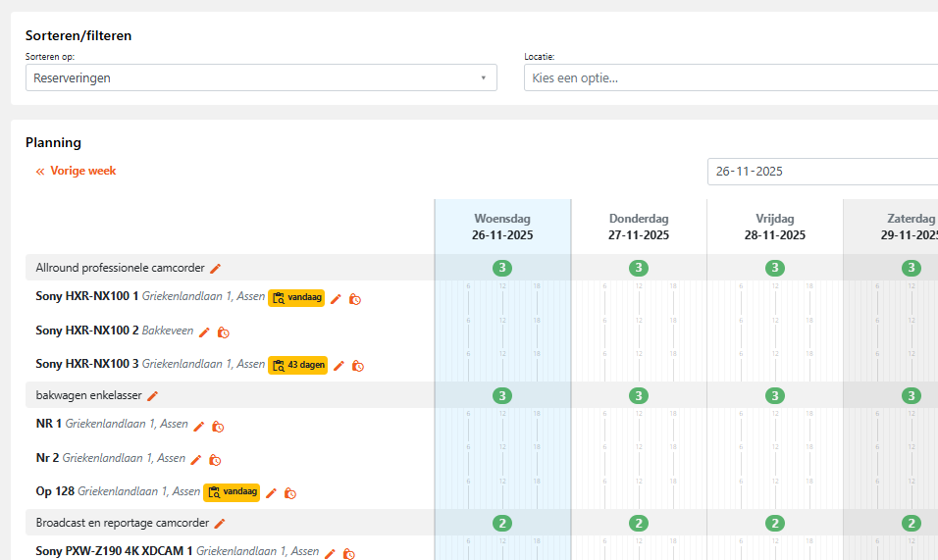Open clock icon for Sony HXR-NX100 1

pyautogui.click(x=355, y=299)
